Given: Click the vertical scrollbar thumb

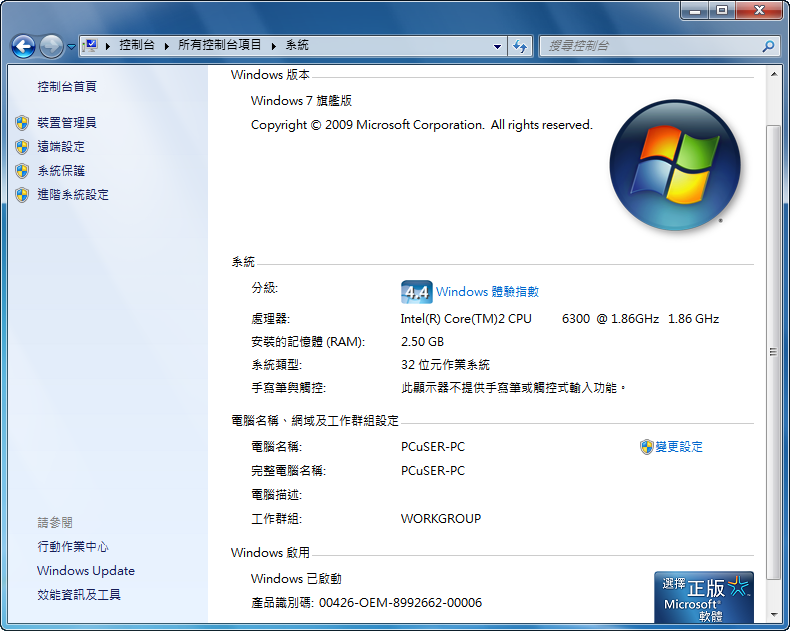Looking at the screenshot, I should coord(773,352).
